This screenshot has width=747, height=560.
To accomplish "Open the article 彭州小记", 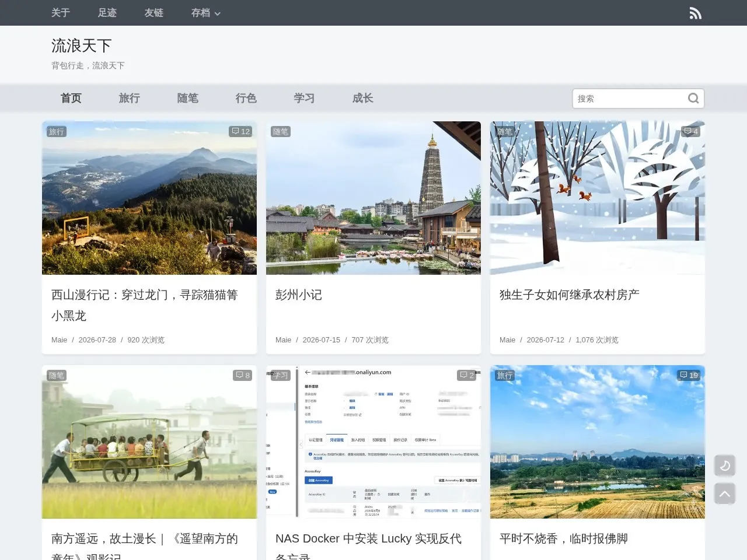I will 299,295.
